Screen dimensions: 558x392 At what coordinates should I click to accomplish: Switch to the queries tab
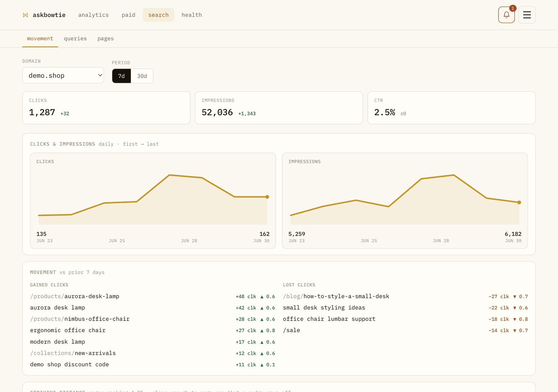point(75,38)
